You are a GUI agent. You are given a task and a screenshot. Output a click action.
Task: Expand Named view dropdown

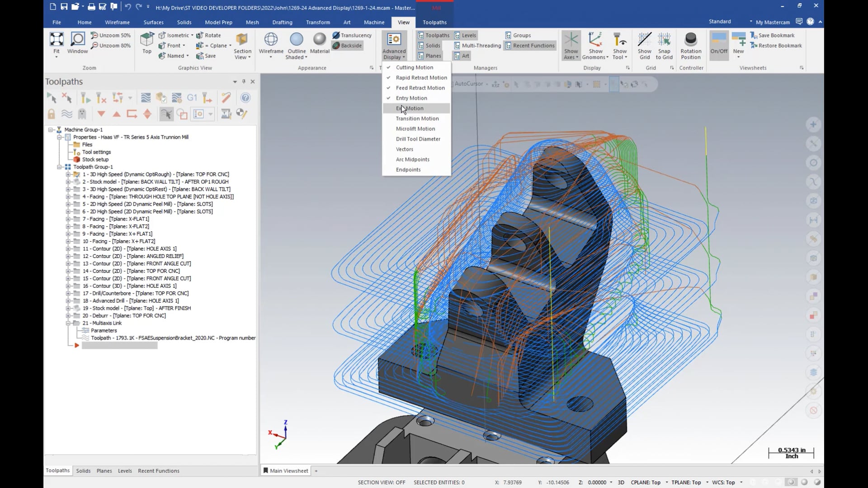click(188, 56)
